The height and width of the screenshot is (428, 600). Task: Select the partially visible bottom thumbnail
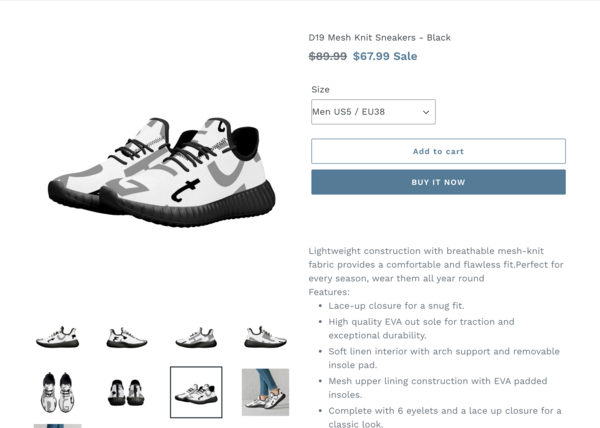57,426
